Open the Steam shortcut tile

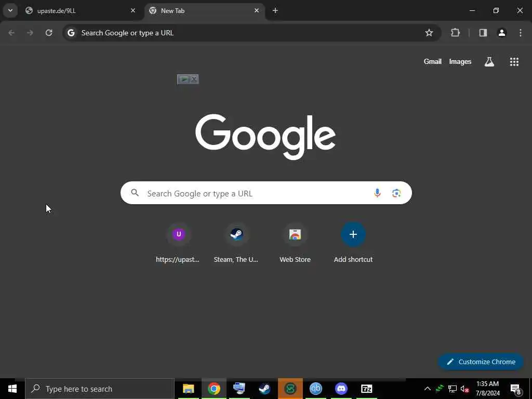coord(236,243)
